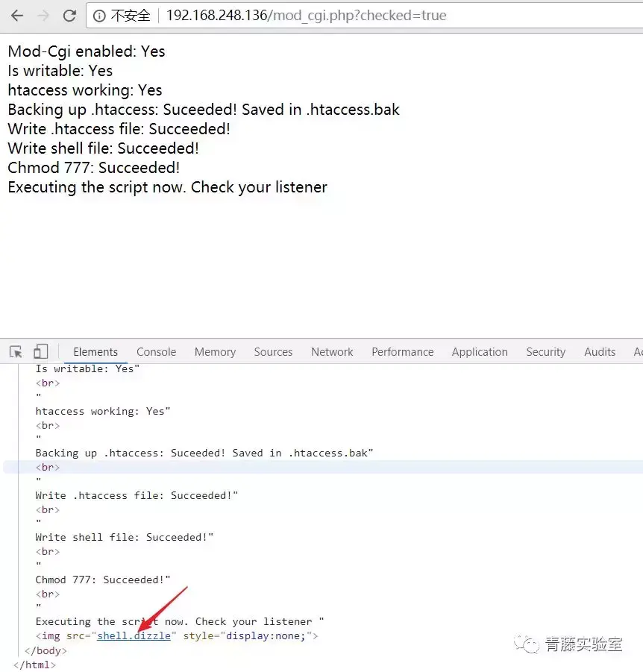Activate the inspect element picker icon
Viewport: 643px width, 672px height.
[16, 352]
